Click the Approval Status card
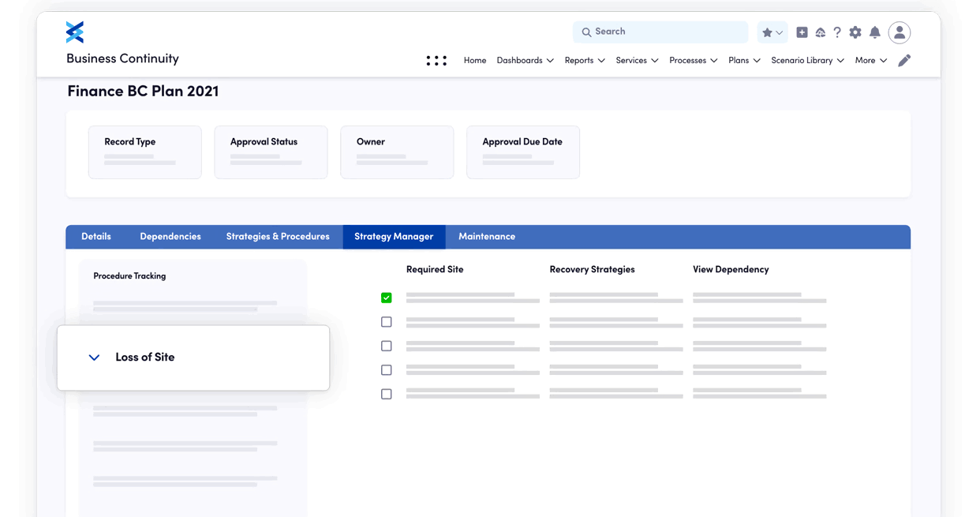The width and height of the screenshot is (980, 517). point(271,152)
